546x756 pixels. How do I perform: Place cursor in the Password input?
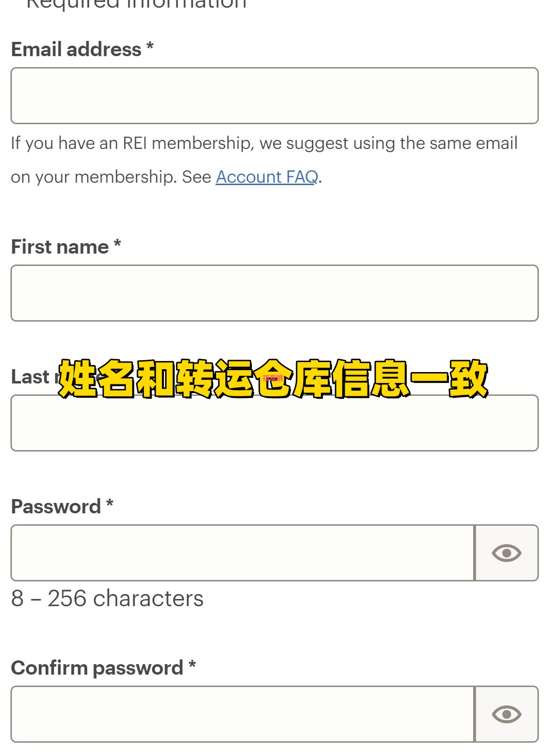click(x=243, y=553)
